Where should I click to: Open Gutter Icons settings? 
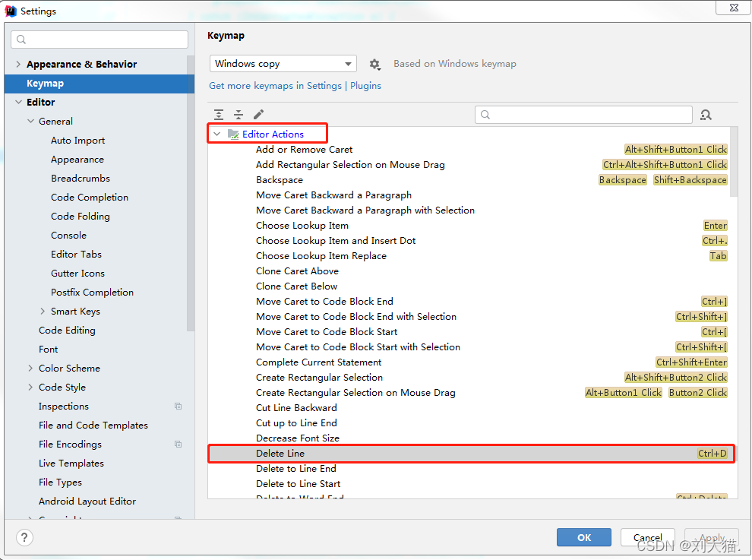click(x=77, y=274)
